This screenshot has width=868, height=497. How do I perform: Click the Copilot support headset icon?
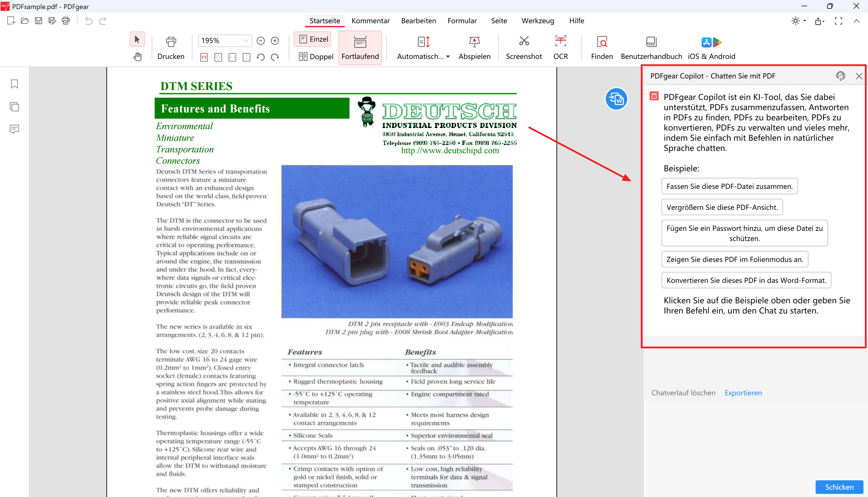[x=840, y=76]
